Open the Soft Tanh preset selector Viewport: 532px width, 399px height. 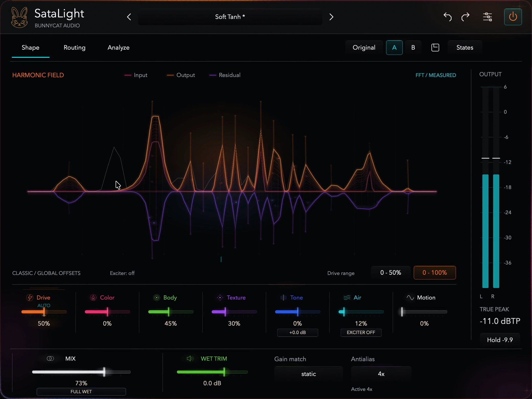point(230,17)
